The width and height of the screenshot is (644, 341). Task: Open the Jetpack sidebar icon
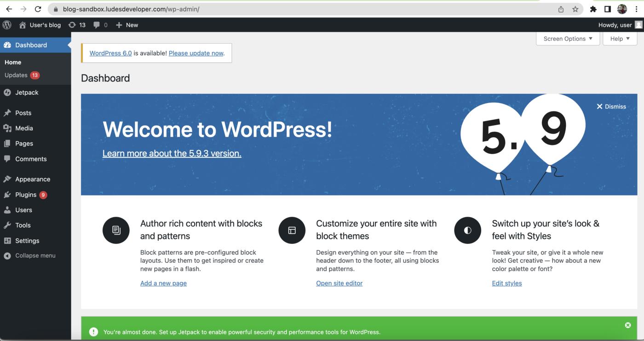coord(8,92)
